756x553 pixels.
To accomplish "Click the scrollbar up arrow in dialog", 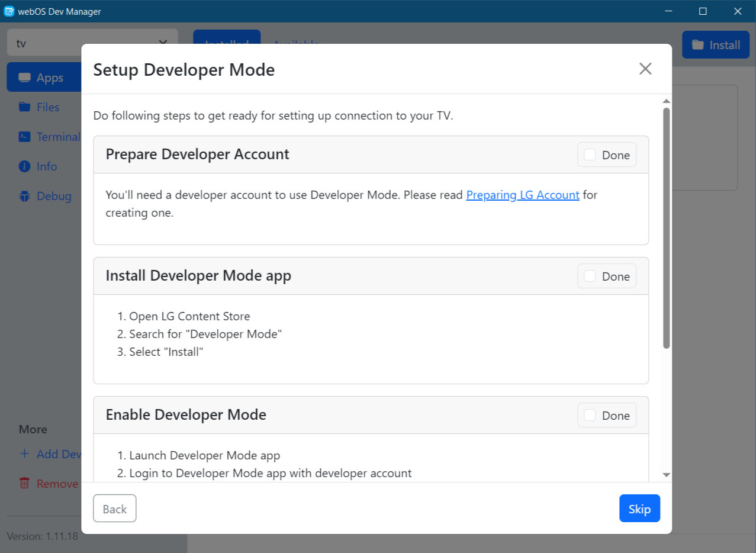I will point(666,101).
